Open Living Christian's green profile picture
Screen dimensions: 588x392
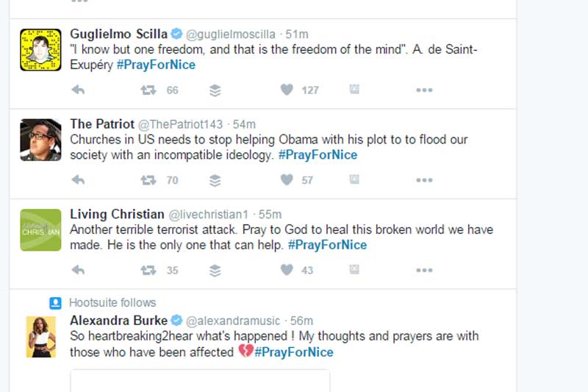40,229
